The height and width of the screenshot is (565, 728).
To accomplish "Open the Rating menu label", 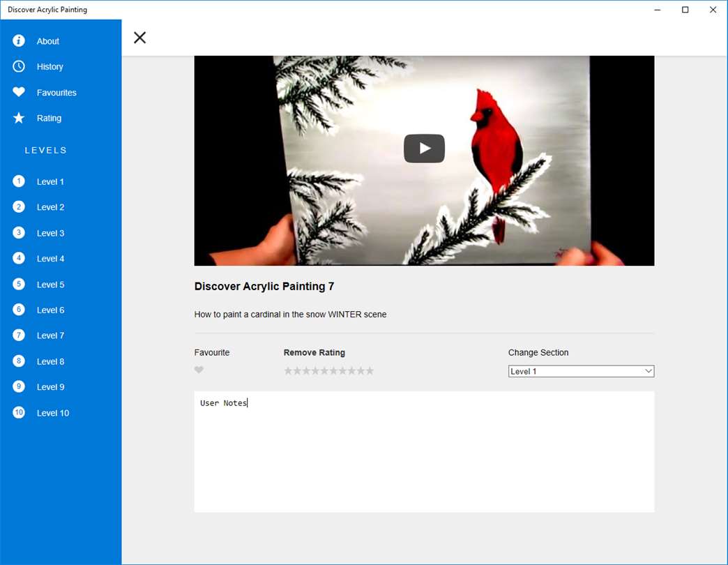I will [49, 119].
